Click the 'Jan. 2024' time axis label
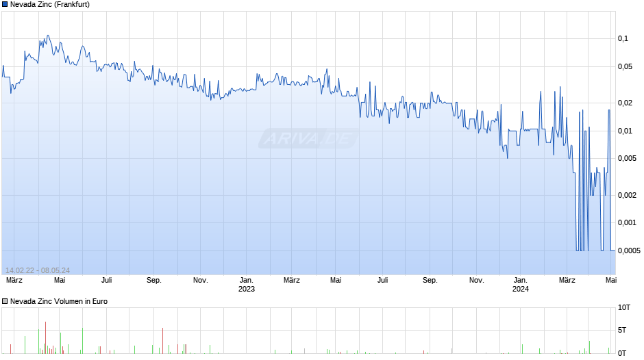Screen dimensions: 644x360 tap(521, 285)
